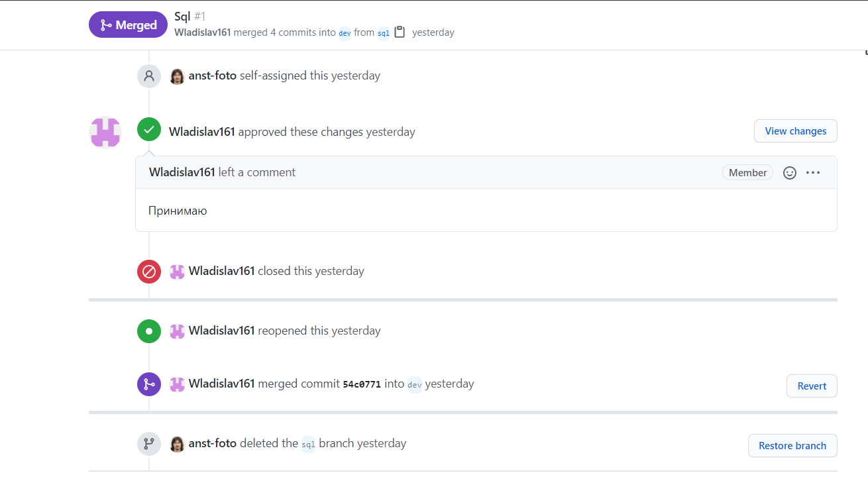Viewport: 868px width, 479px height.
Task: Click the Member role label on the comment
Action: (747, 172)
